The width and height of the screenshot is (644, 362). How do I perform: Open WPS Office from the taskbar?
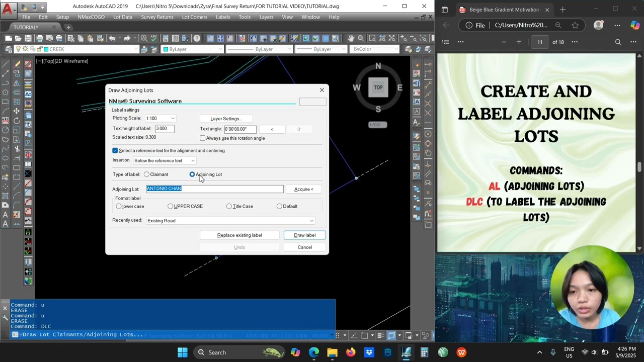[x=461, y=352]
